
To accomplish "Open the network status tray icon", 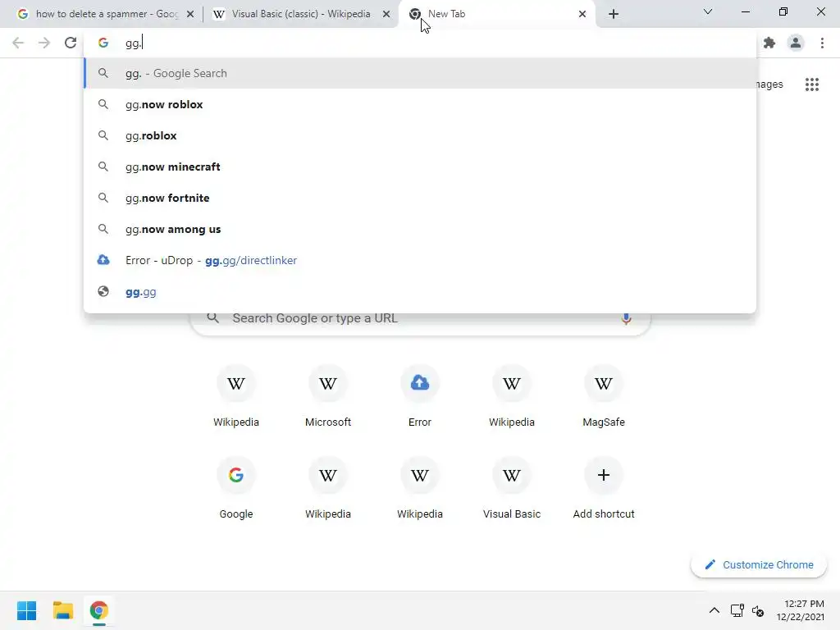I will (737, 610).
